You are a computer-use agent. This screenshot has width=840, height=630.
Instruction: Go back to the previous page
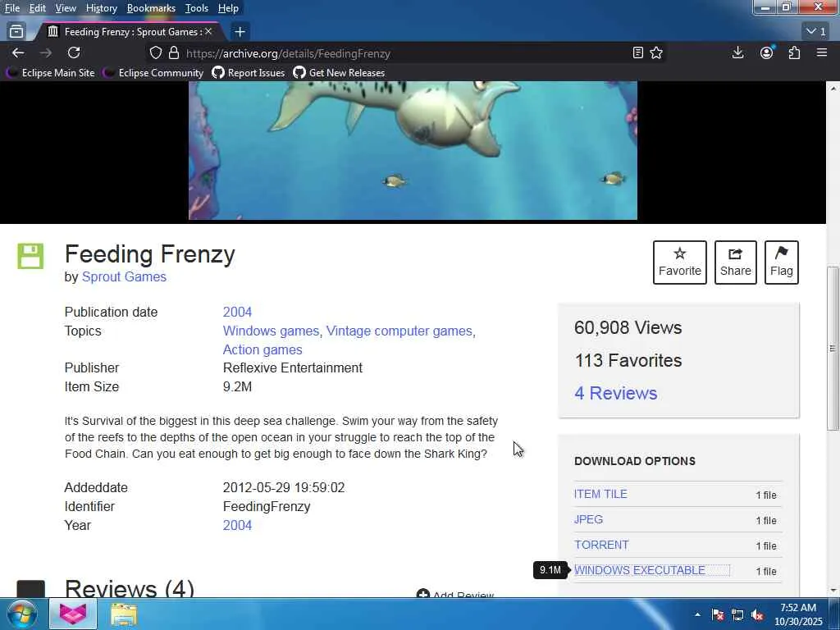(x=18, y=52)
